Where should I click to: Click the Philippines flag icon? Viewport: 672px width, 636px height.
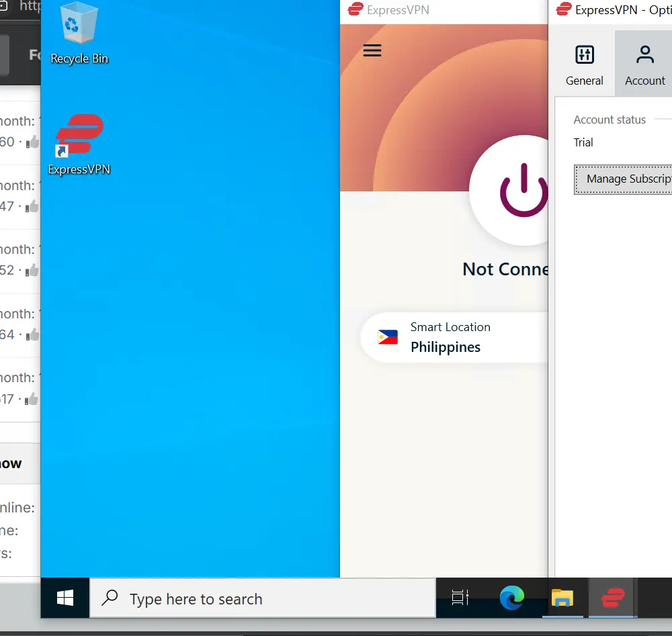(x=388, y=338)
